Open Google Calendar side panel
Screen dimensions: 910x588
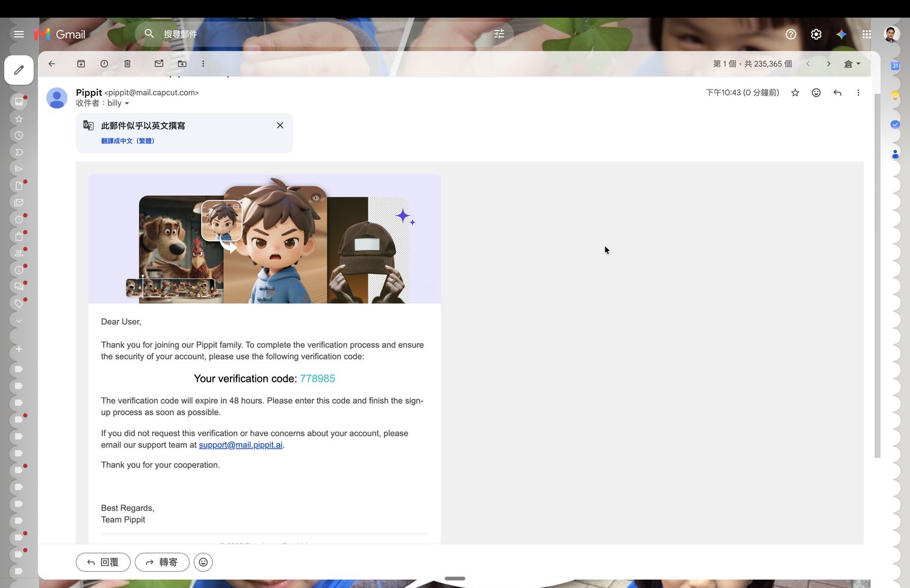pos(895,65)
